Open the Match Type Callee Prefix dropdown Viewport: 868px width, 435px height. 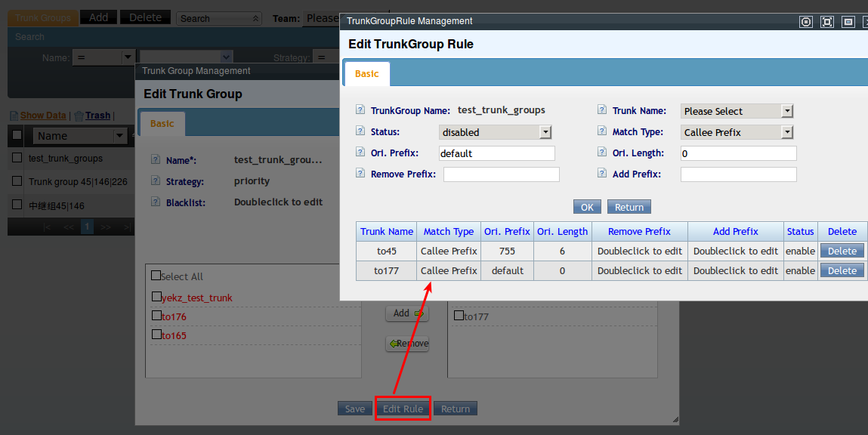pos(737,132)
